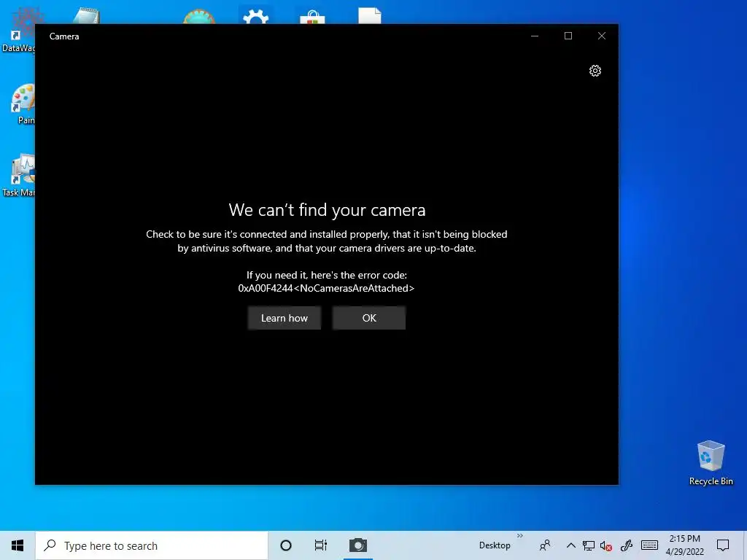Image resolution: width=747 pixels, height=560 pixels.
Task: Click the Camera title bar label
Action: tap(64, 36)
